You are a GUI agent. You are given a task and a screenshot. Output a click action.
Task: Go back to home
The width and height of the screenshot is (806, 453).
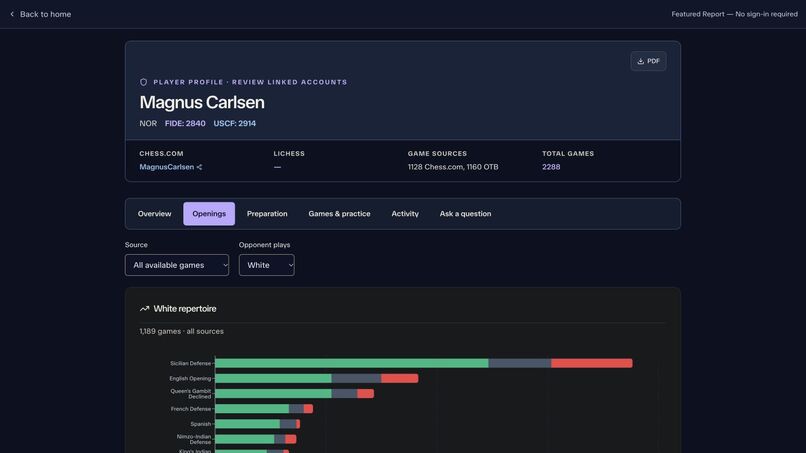click(41, 14)
